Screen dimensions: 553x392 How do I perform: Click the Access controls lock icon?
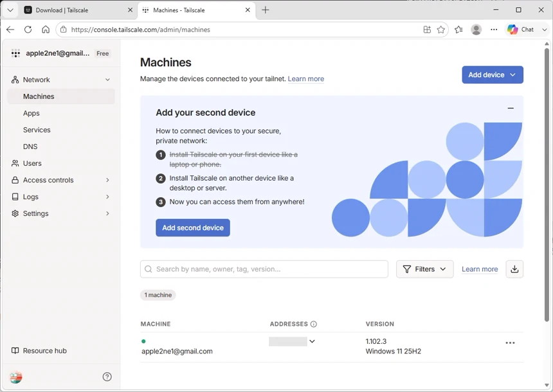pos(15,180)
